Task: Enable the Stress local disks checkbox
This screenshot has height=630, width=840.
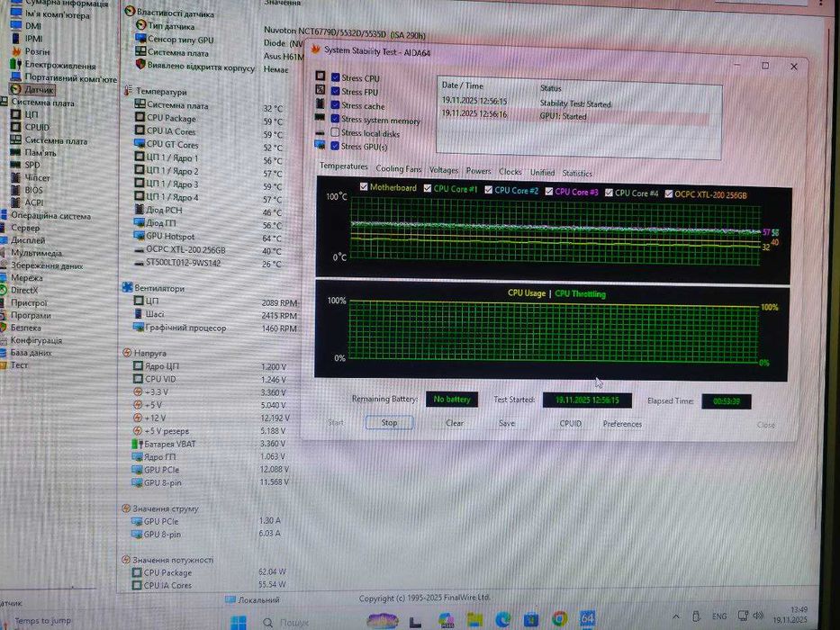Action: [335, 132]
